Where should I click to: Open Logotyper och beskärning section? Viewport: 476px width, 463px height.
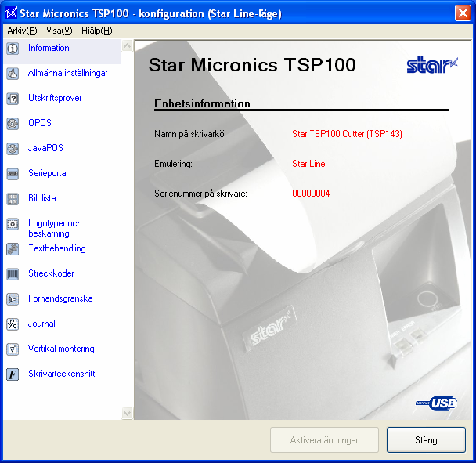(55, 228)
